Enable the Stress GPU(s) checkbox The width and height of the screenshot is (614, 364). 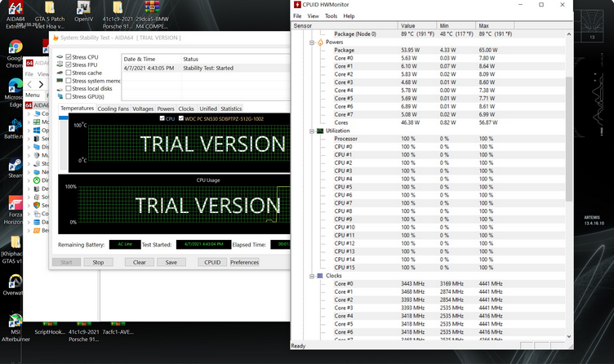[69, 97]
